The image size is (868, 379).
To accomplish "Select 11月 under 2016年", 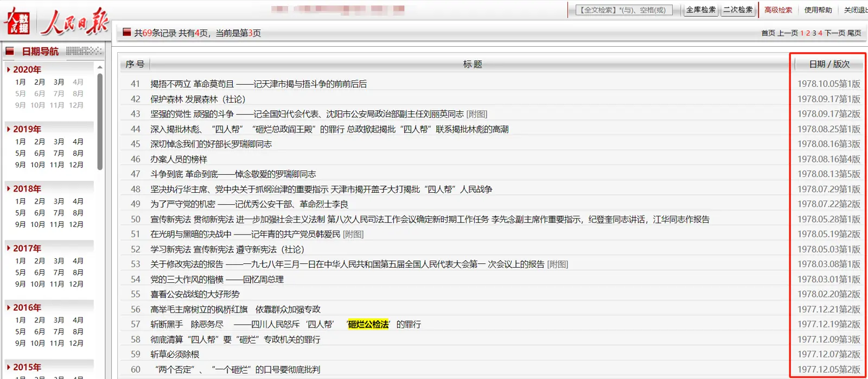I will click(57, 343).
